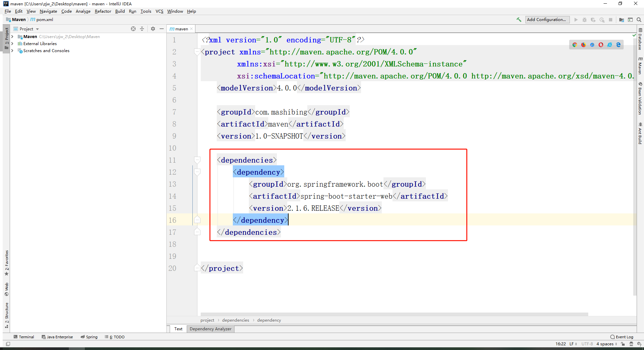644x350 pixels.
Task: Click the Search Everywhere magnifier icon
Action: coord(639,20)
